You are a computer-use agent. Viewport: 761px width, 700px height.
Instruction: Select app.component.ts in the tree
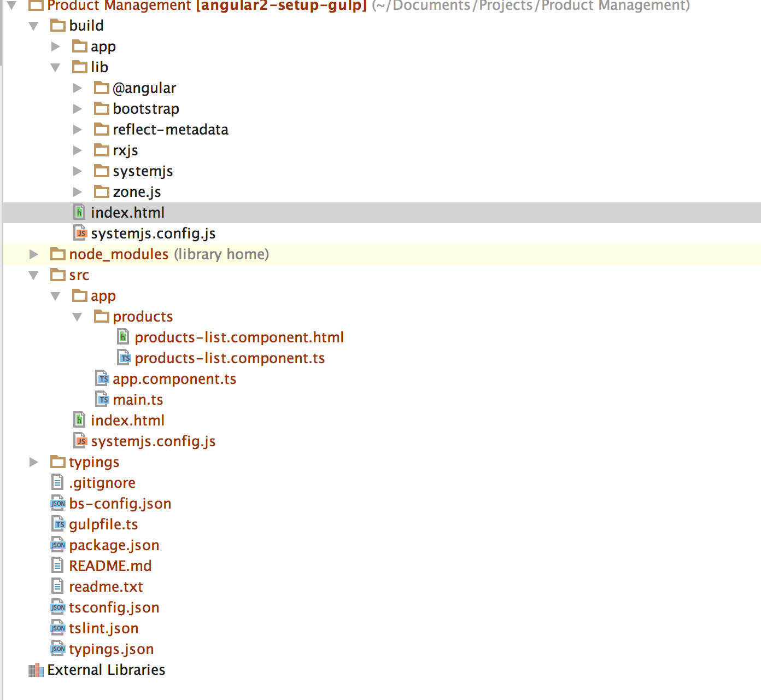point(174,379)
